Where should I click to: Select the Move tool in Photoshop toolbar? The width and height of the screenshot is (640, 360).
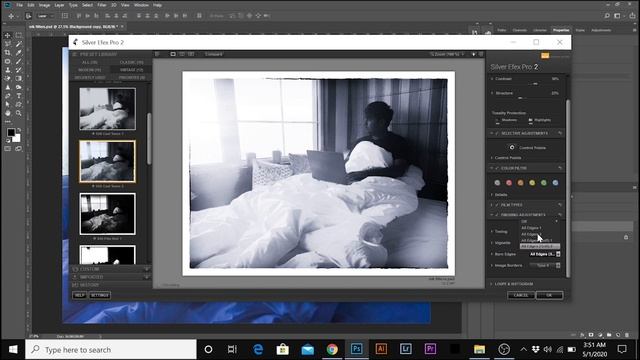(x=7, y=36)
